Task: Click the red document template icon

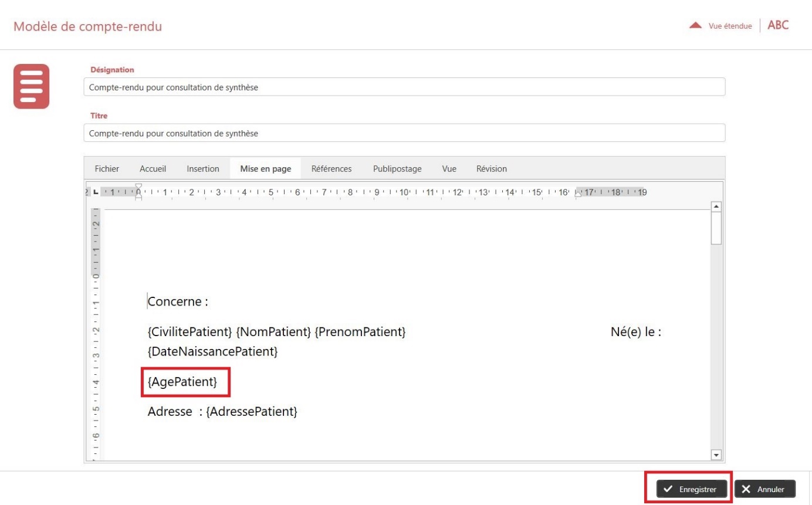Action: 32,86
